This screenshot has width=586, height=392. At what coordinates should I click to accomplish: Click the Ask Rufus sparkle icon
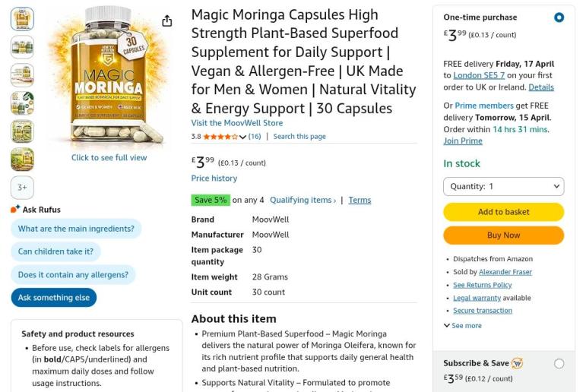[x=15, y=209]
